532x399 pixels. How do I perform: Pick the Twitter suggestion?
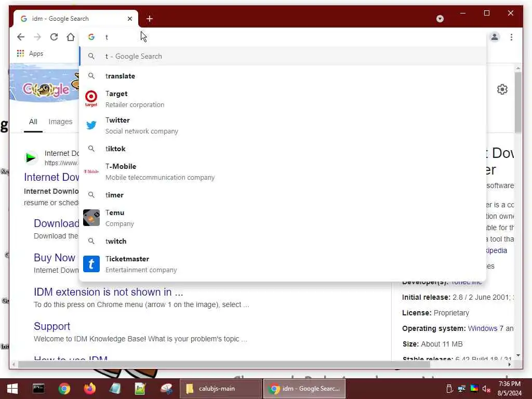283,126
